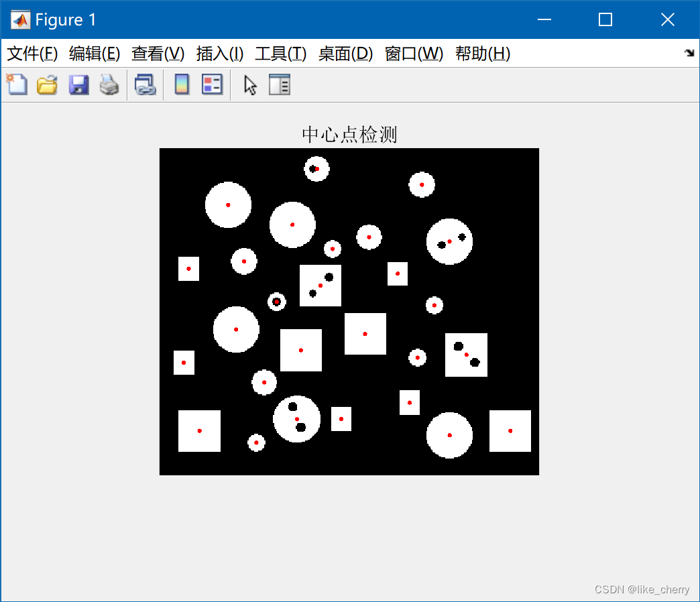Screen dimensions: 700x602
Task: Open the 帮助(H) menu
Action: [x=482, y=54]
